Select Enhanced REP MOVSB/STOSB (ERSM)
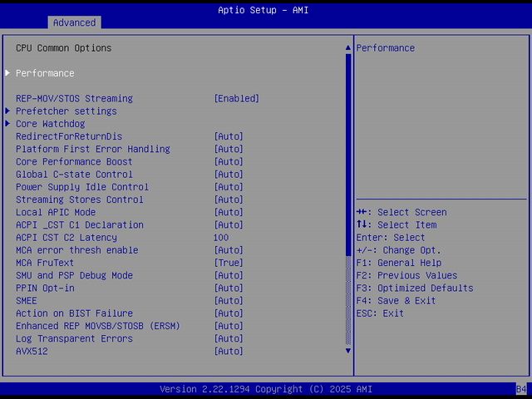Viewport: 532px width, 399px height. tap(98, 326)
